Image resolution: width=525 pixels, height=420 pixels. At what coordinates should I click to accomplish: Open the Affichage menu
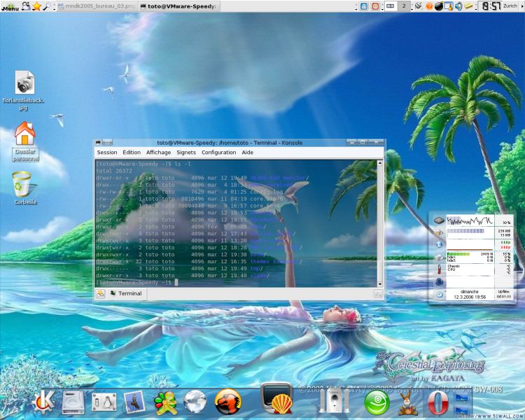click(x=158, y=153)
